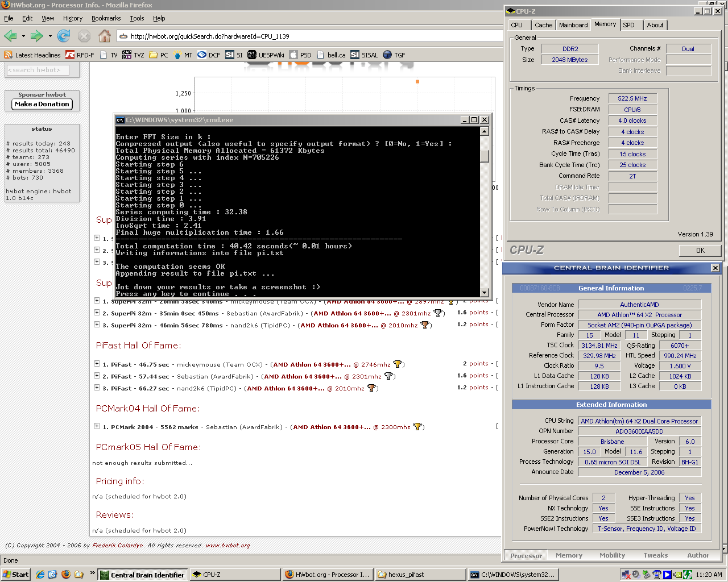The width and height of the screenshot is (728, 582).
Task: Expand the SuperPi 32m 35min 0sec row
Action: click(x=97, y=313)
